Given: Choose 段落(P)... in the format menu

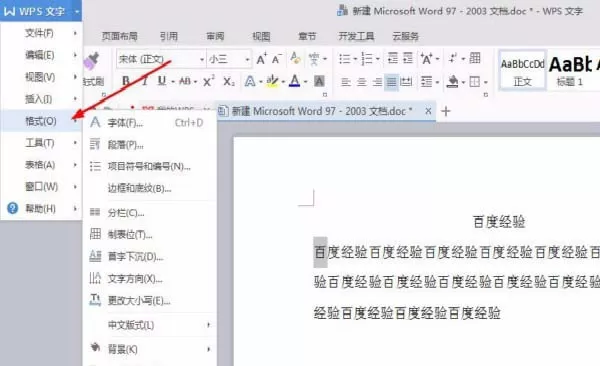Looking at the screenshot, I should point(150,145).
